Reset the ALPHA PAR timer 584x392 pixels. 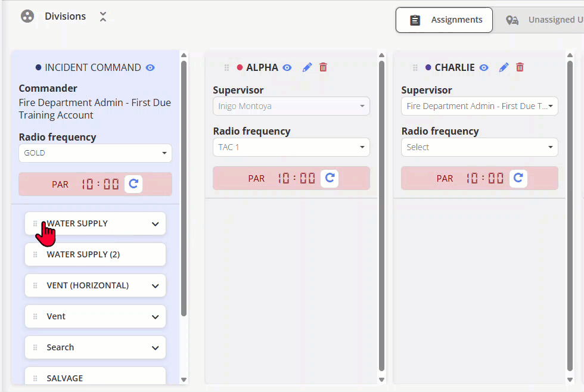tap(330, 178)
